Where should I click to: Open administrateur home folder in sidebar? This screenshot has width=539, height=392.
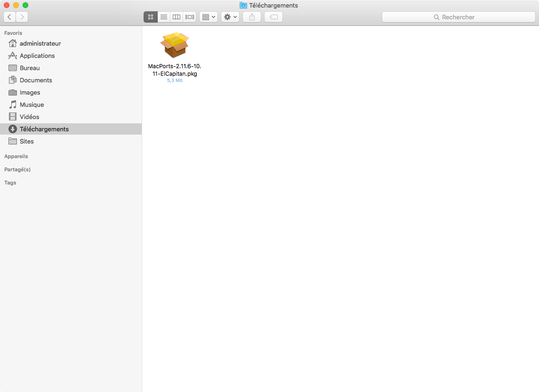click(x=40, y=43)
